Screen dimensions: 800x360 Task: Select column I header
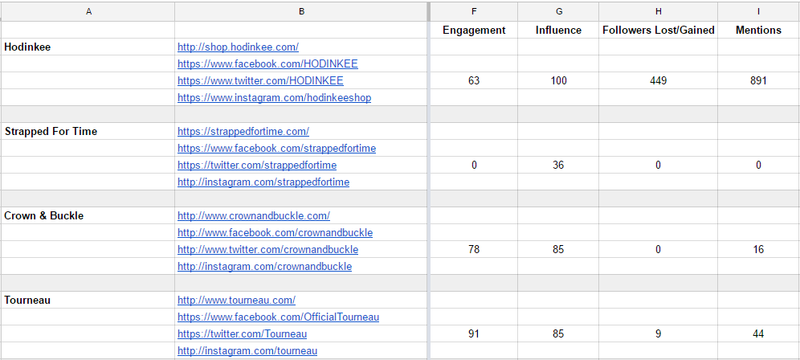click(758, 12)
